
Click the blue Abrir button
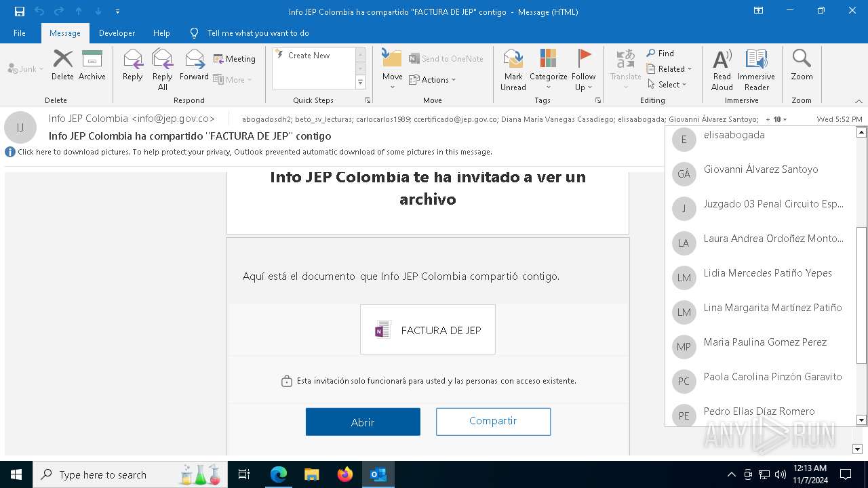[363, 422]
